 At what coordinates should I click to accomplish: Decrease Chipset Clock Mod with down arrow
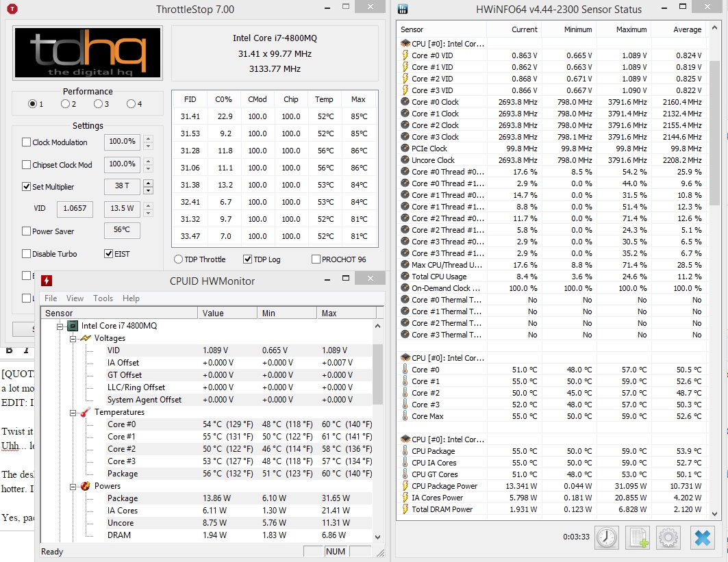(x=148, y=168)
